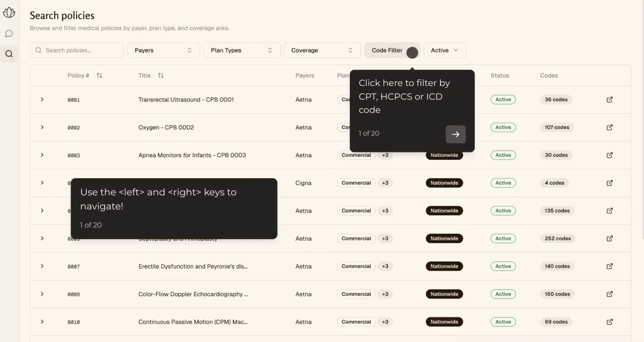
Task: Open the chat bubble sidebar icon
Action: (9, 34)
